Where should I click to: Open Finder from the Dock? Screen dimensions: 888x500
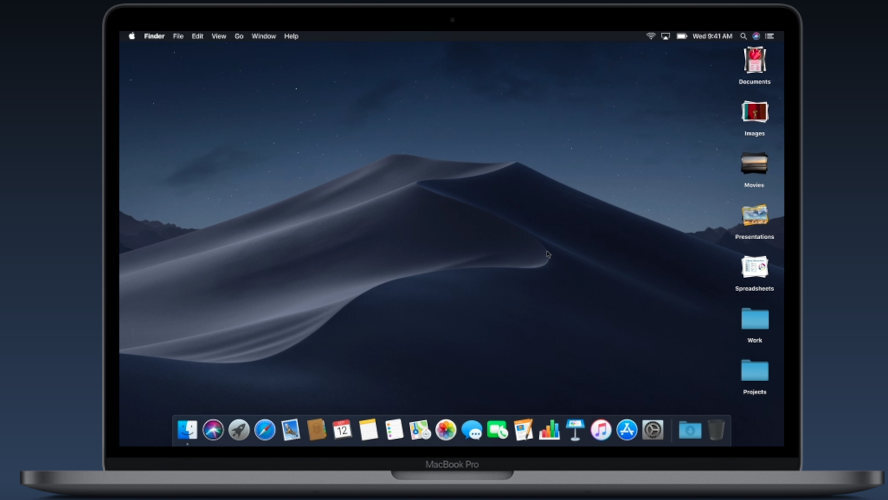[x=187, y=430]
